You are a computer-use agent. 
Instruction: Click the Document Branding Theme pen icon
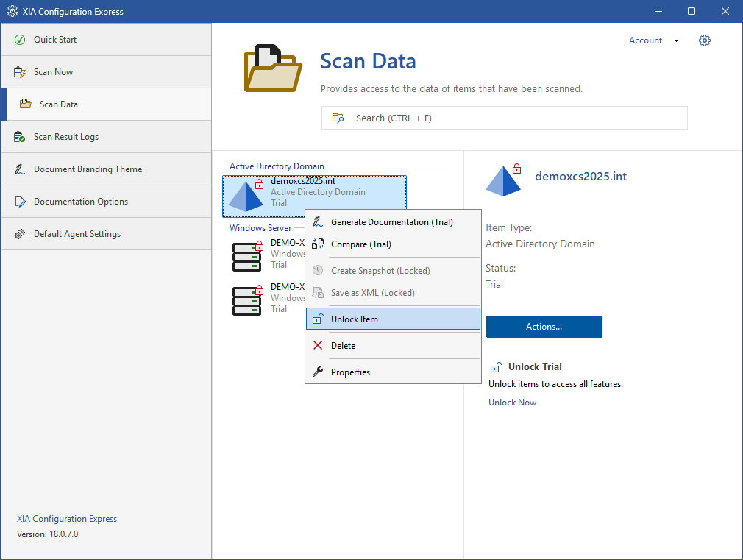tap(20, 169)
